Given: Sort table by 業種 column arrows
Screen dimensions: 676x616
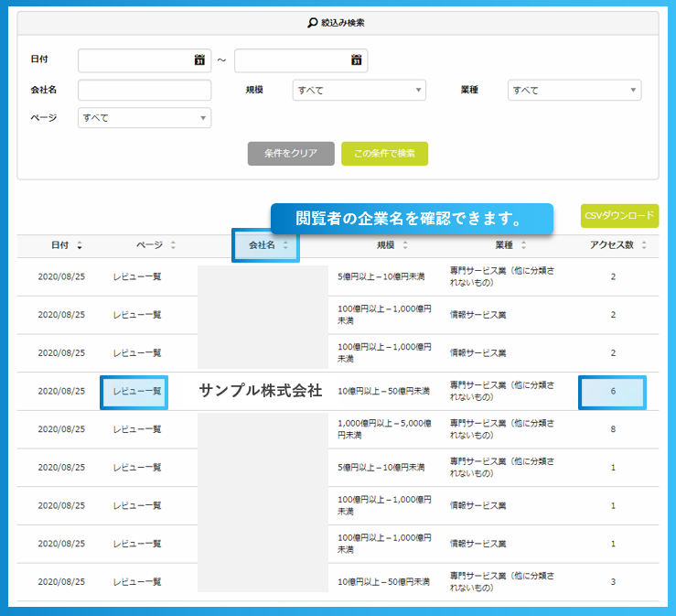Looking at the screenshot, I should 525,245.
